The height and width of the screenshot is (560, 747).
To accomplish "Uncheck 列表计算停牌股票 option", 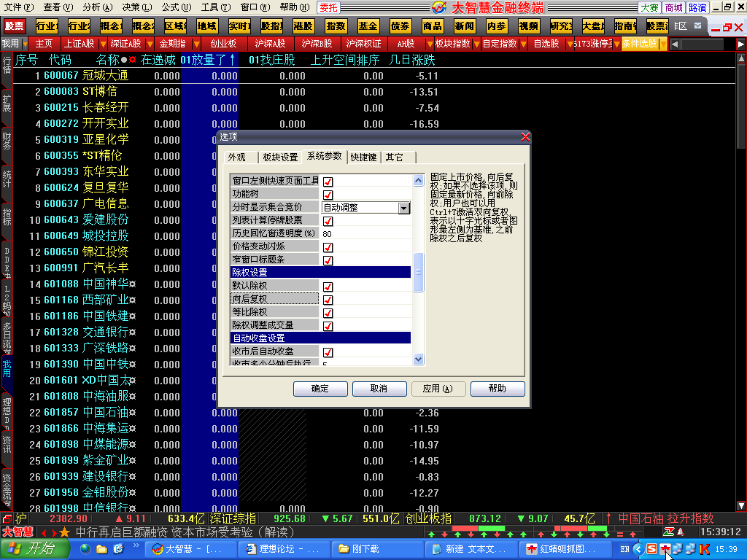I will (x=328, y=221).
